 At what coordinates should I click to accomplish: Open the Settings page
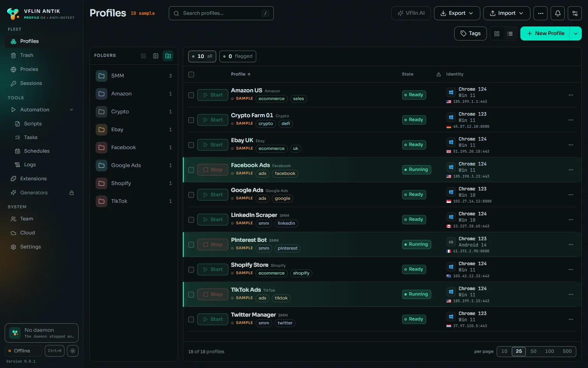(x=41, y=247)
